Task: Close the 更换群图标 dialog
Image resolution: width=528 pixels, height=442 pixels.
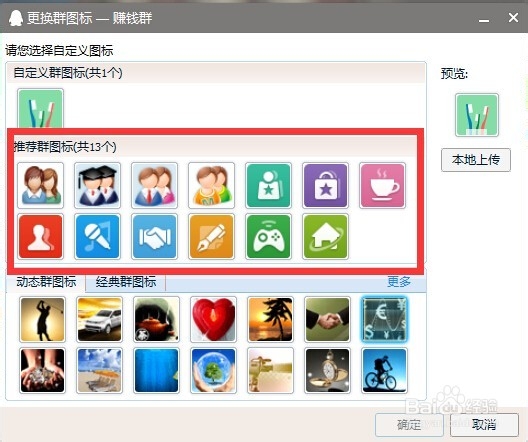Action: click(x=513, y=18)
